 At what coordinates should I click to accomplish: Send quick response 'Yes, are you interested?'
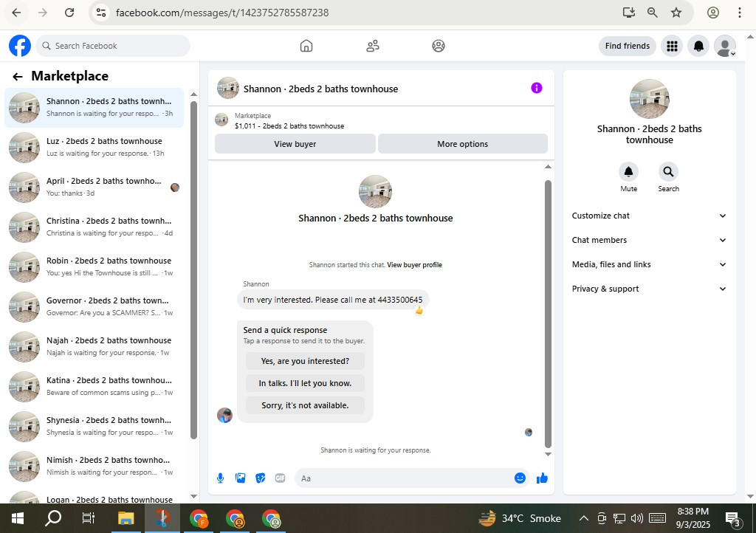pos(305,361)
